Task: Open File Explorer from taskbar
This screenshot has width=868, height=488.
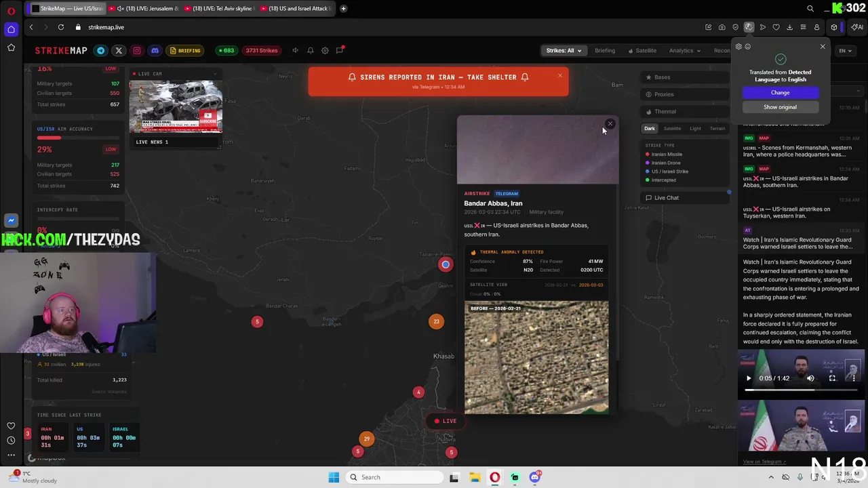Action: 475,477
